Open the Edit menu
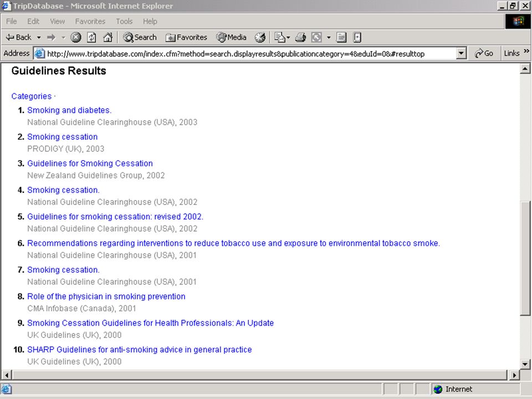532x399 pixels. click(x=33, y=22)
